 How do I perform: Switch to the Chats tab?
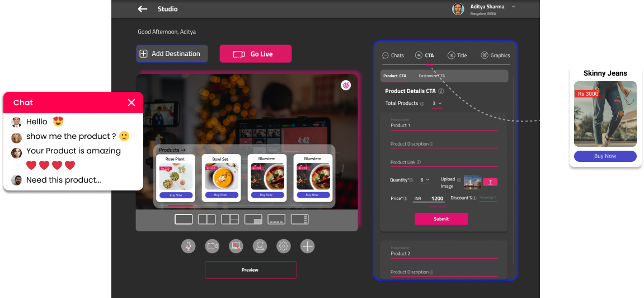tap(393, 55)
